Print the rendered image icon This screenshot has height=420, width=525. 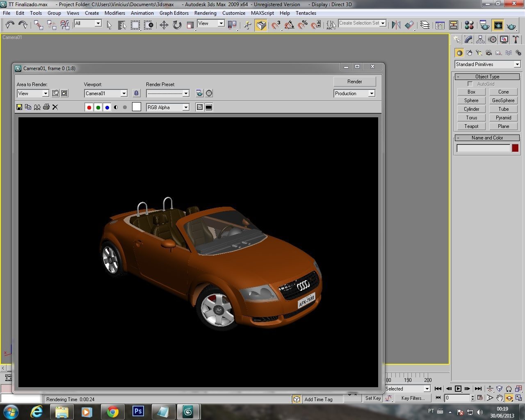pos(46,107)
